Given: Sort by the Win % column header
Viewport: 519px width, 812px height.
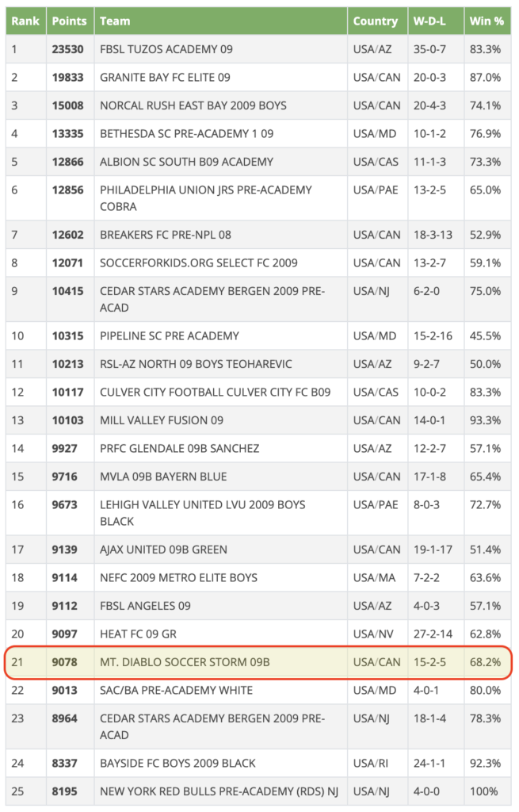Looking at the screenshot, I should tap(487, 21).
